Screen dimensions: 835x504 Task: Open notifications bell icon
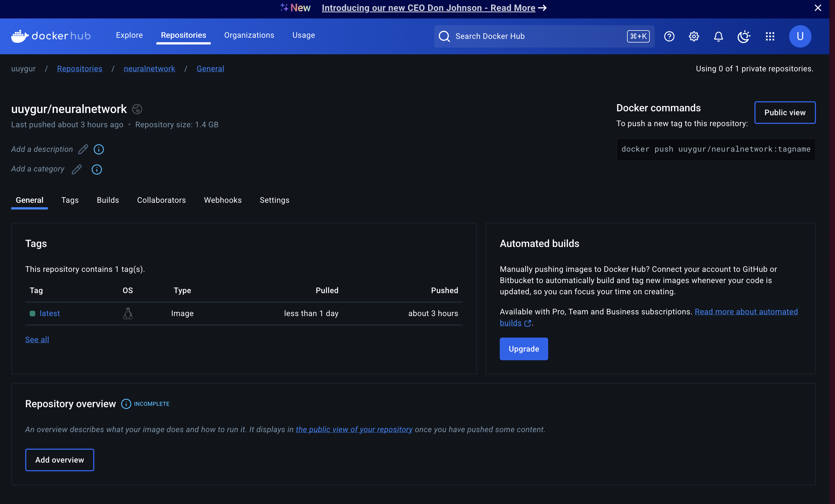(718, 36)
